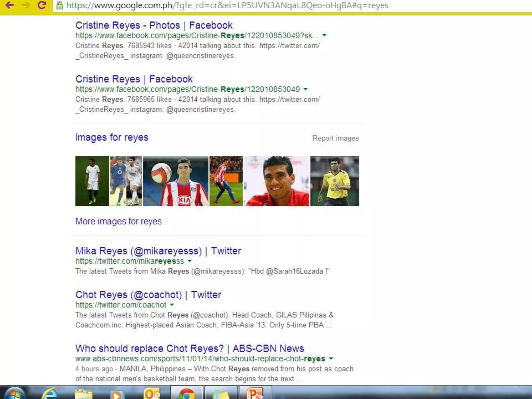Open yellow Arsenal jersey player thumbnail
The image size is (532, 399).
[335, 181]
